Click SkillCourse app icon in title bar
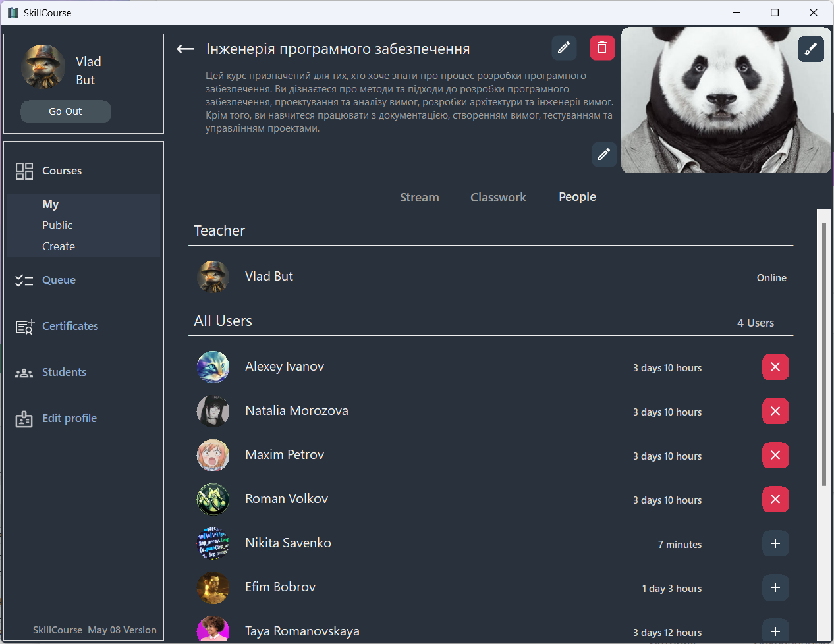834x644 pixels. 13,13
